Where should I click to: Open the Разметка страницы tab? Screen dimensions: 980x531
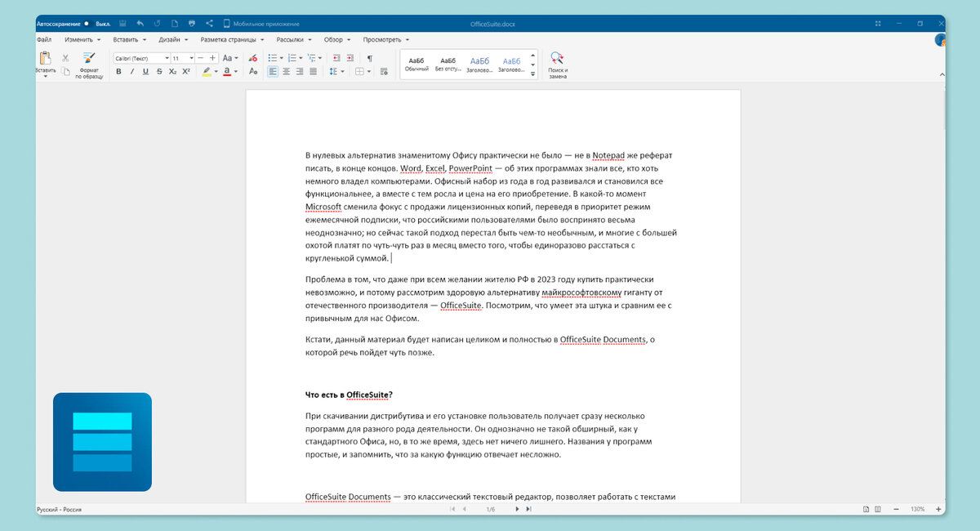coord(232,39)
